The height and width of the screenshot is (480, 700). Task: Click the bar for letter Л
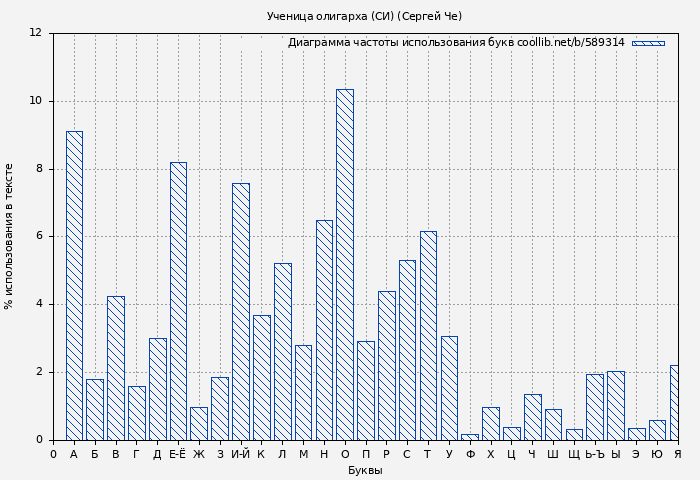pos(282,351)
